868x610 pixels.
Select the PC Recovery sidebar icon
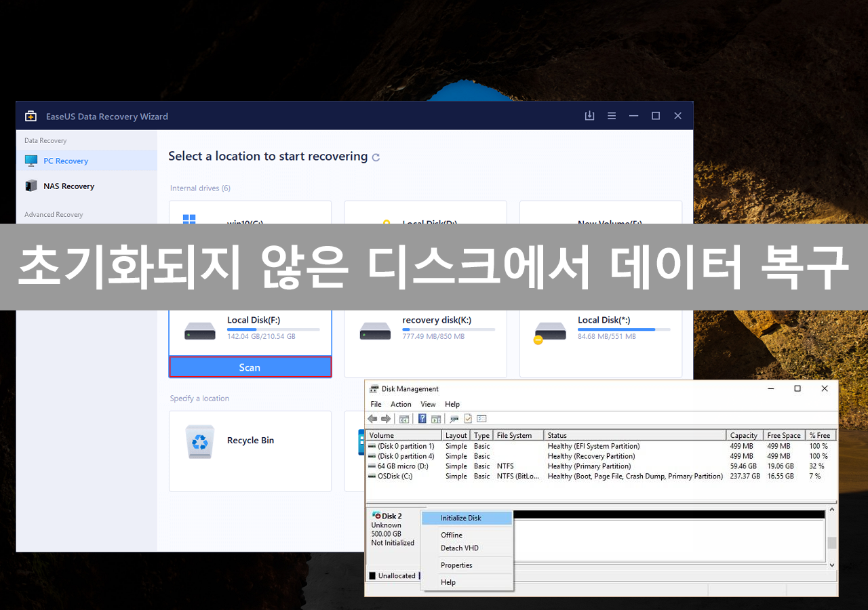31,160
